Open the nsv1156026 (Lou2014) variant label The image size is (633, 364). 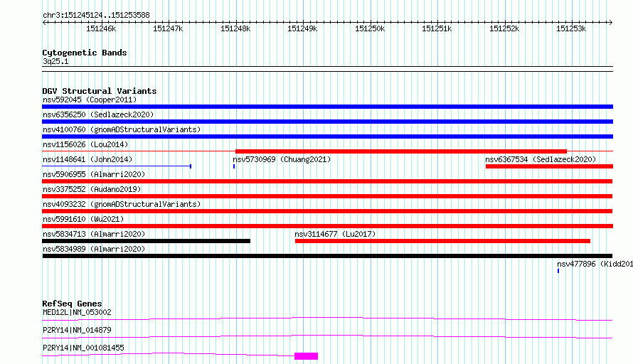[85, 144]
